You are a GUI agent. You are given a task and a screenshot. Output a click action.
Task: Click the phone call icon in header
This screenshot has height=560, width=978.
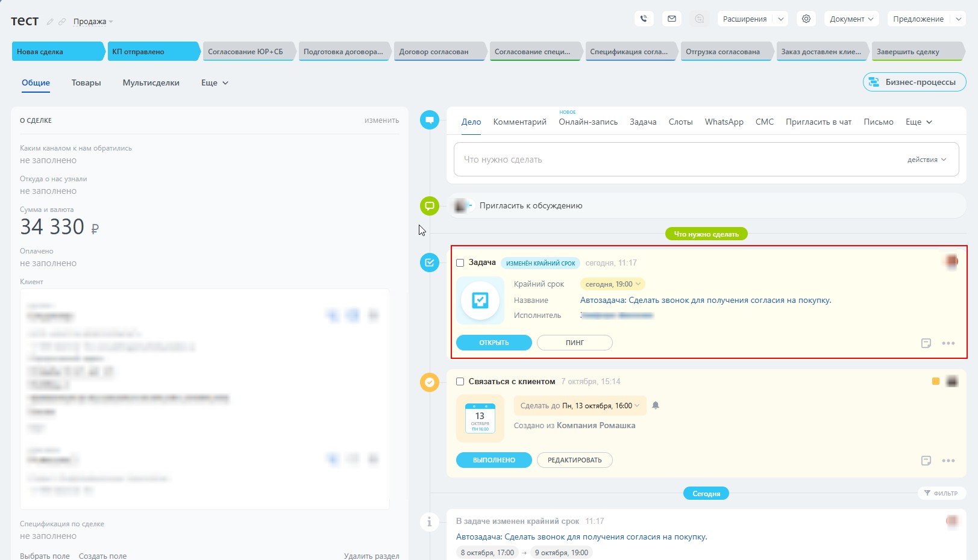(x=644, y=19)
